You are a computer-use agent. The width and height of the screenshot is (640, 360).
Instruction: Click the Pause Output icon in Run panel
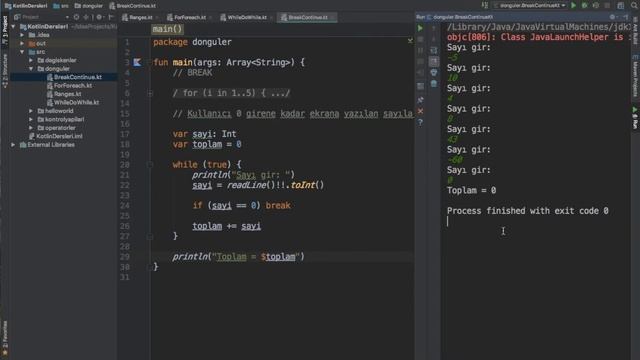coord(420,51)
